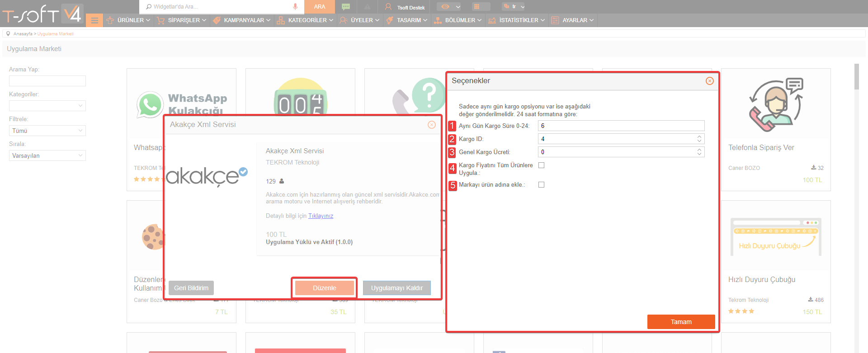Screen dimensions: 868x353
Task: Open the ÜRÜNLER menu
Action: tap(128, 20)
